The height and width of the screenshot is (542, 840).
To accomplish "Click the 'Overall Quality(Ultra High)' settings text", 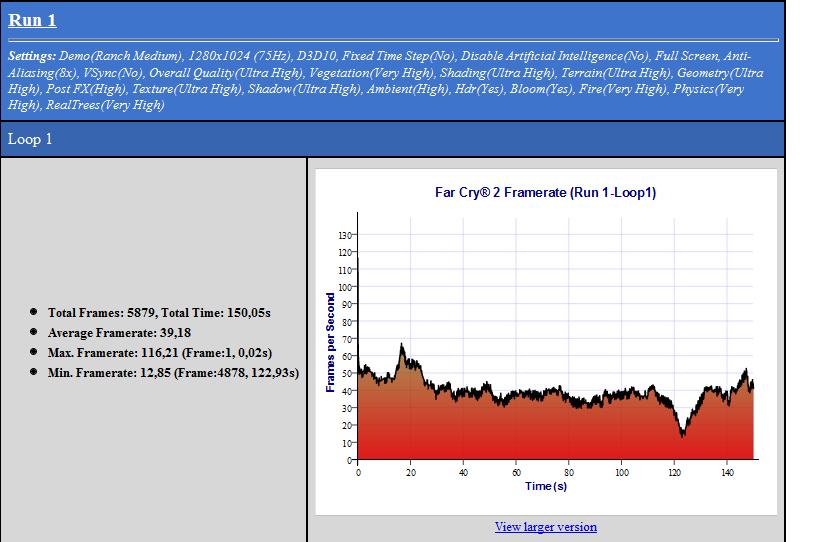I will click(x=226, y=73).
